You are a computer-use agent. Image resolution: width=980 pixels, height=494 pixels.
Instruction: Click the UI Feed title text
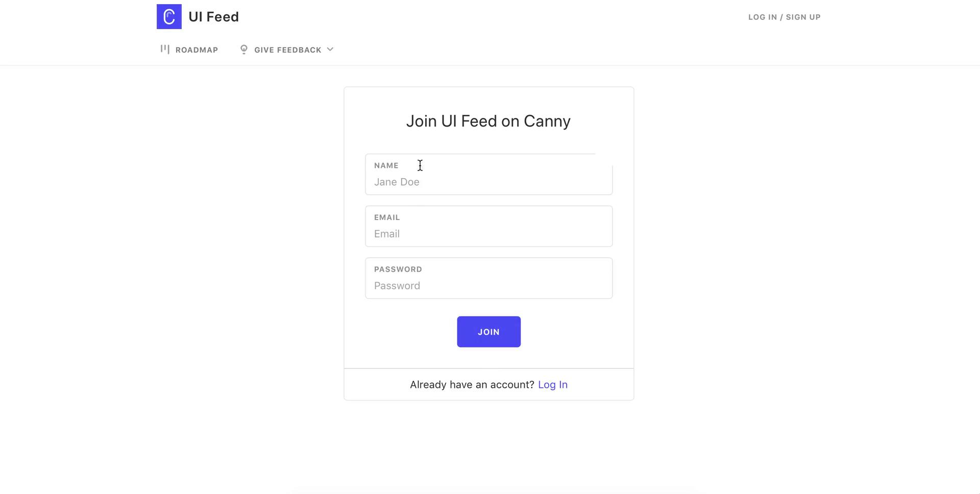click(214, 16)
